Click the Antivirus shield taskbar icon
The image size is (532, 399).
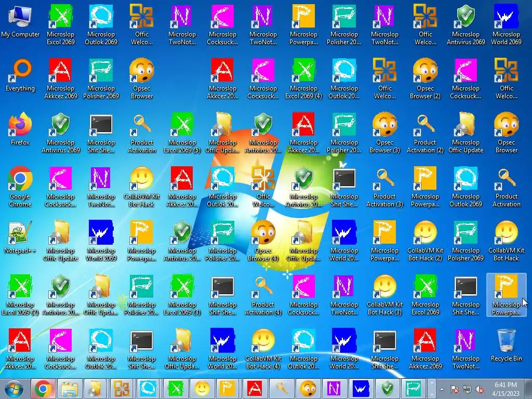click(387, 389)
